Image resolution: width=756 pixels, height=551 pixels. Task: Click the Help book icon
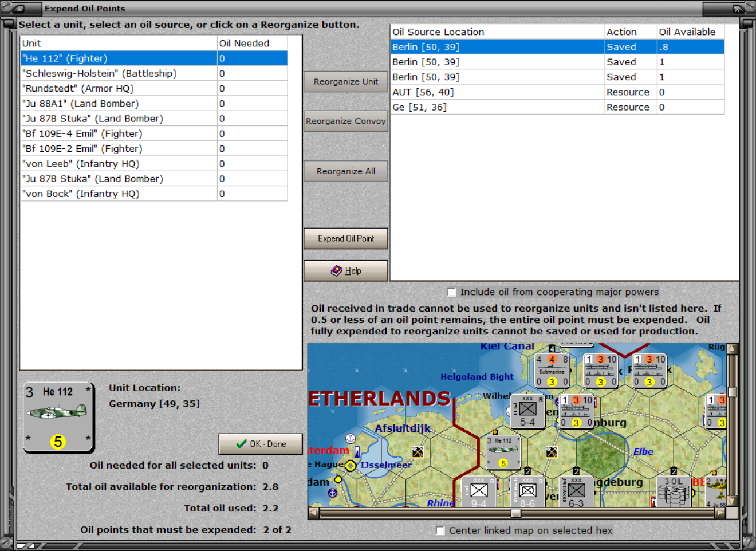point(337,270)
